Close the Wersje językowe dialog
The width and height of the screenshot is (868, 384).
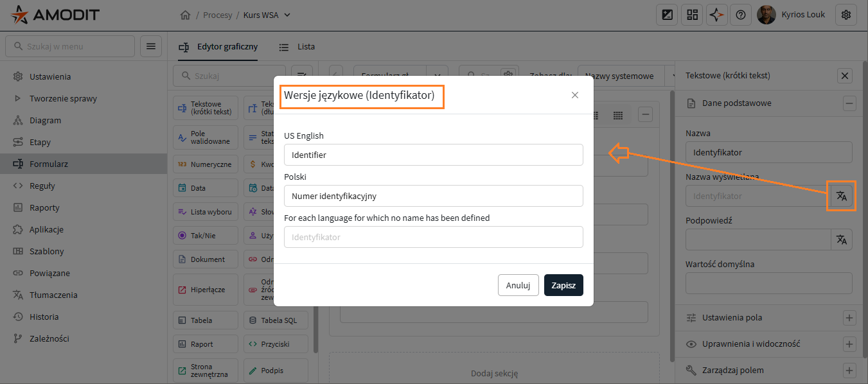pos(575,95)
